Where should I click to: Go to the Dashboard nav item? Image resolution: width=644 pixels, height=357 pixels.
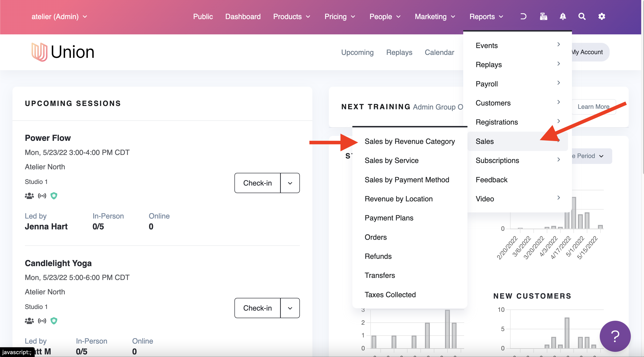(243, 16)
